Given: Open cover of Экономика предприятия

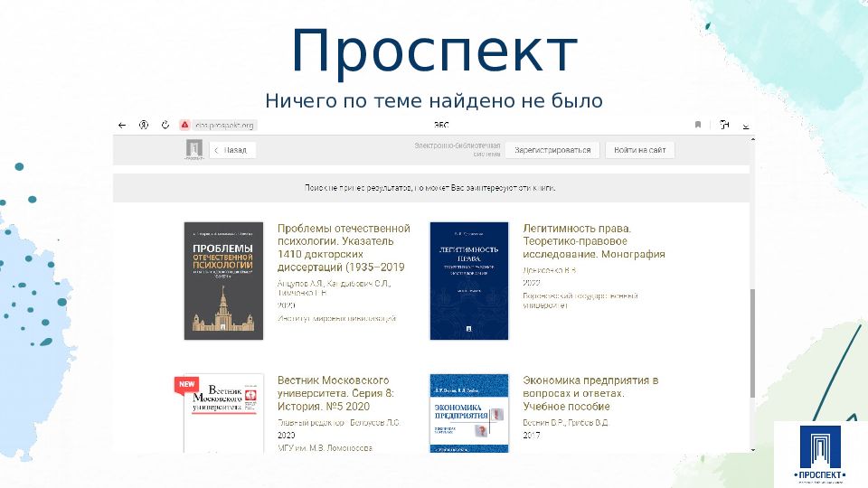Looking at the screenshot, I should (x=469, y=413).
